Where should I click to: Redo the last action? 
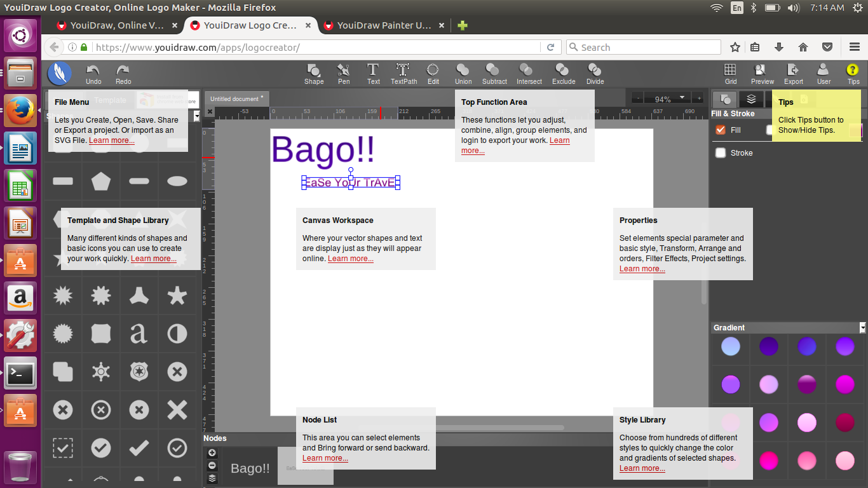click(x=123, y=74)
